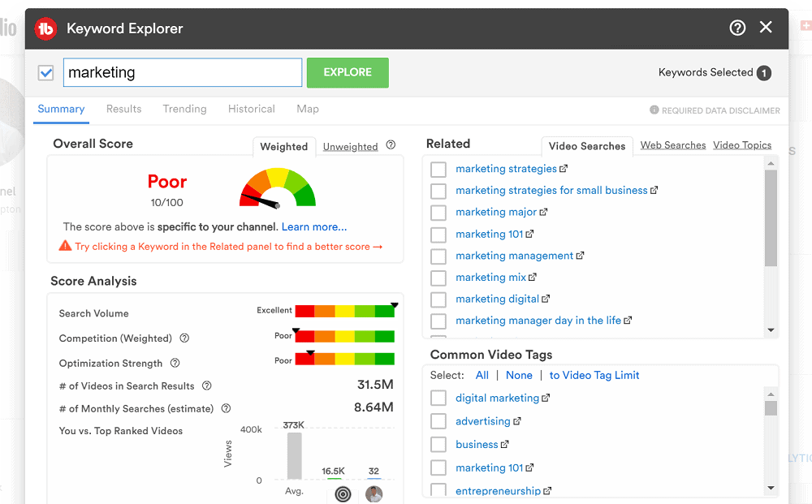The width and height of the screenshot is (812, 504).
Task: Select None of the video tags
Action: tap(519, 375)
